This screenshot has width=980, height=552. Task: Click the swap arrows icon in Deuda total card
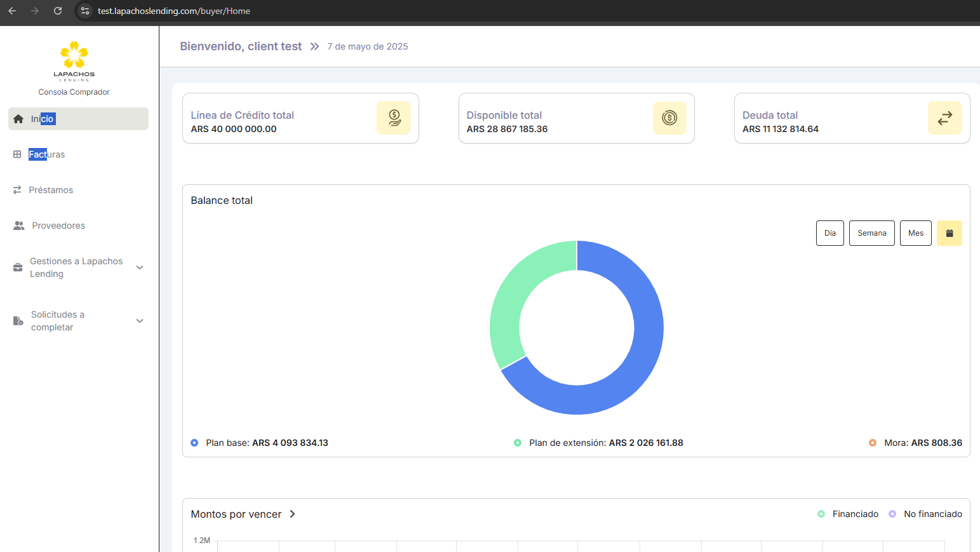coord(944,118)
